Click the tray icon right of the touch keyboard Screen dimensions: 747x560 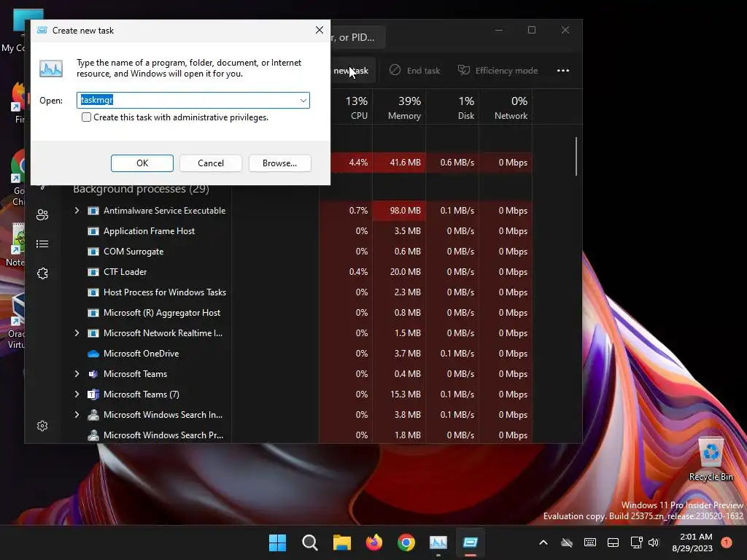tap(613, 542)
